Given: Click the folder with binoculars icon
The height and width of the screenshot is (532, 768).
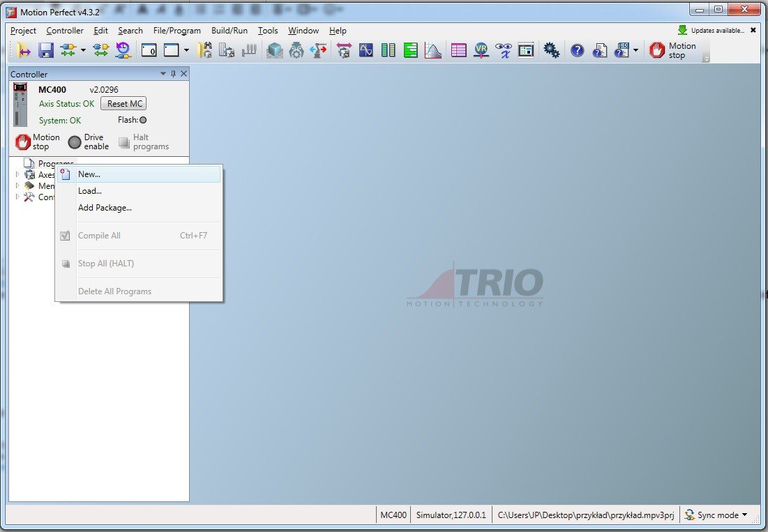Looking at the screenshot, I should pyautogui.click(x=204, y=50).
